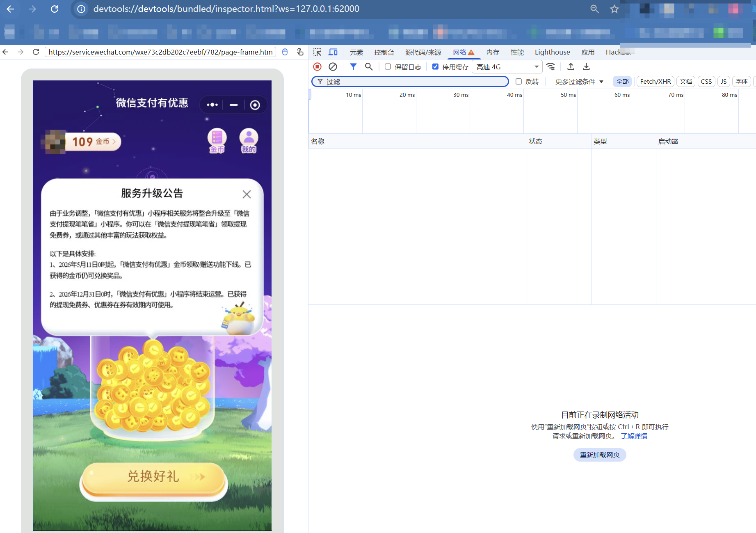Open network conditions wifi settings
Viewport: 756px width, 533px height.
tap(551, 66)
